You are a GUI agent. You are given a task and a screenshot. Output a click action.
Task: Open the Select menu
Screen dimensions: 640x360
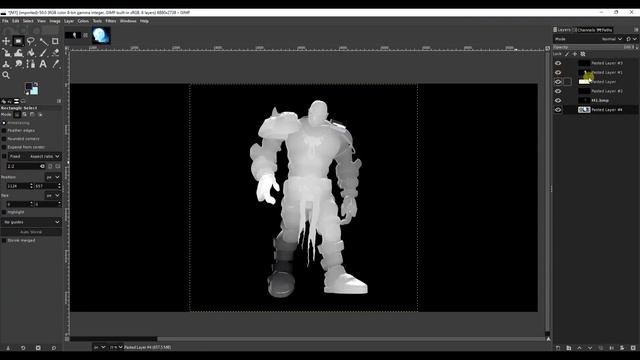coord(28,21)
